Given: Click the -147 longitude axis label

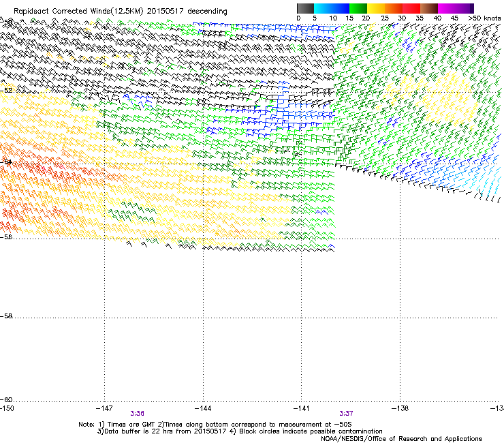Looking at the screenshot, I should 104,408.
